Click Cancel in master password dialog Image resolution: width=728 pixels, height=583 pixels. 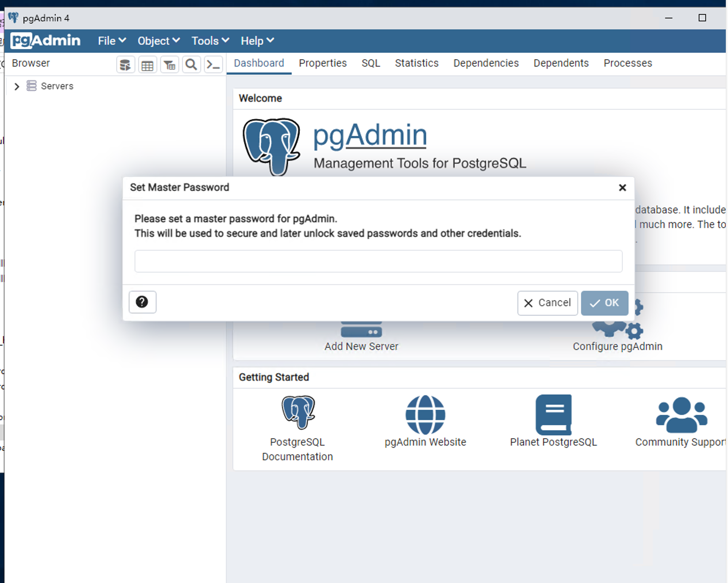(x=547, y=303)
